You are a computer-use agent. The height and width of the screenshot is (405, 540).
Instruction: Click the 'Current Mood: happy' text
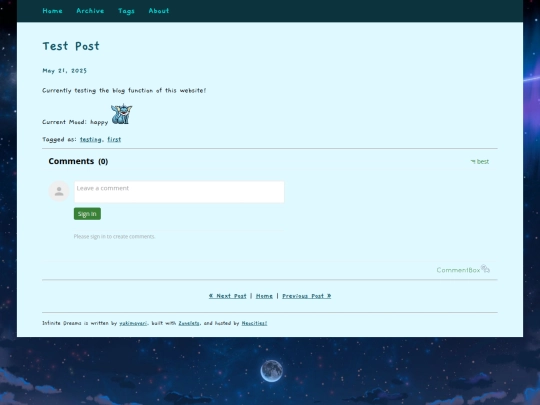(75, 122)
